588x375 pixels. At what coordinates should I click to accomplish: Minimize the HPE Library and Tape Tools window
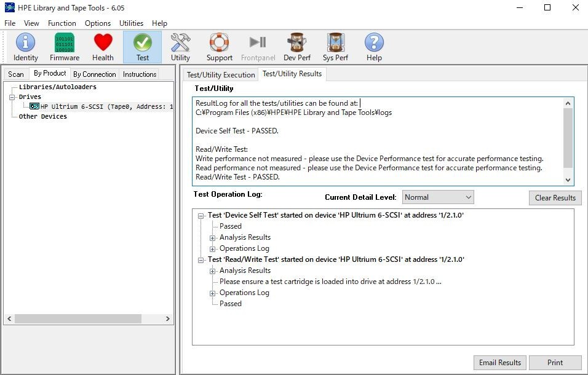click(x=520, y=7)
